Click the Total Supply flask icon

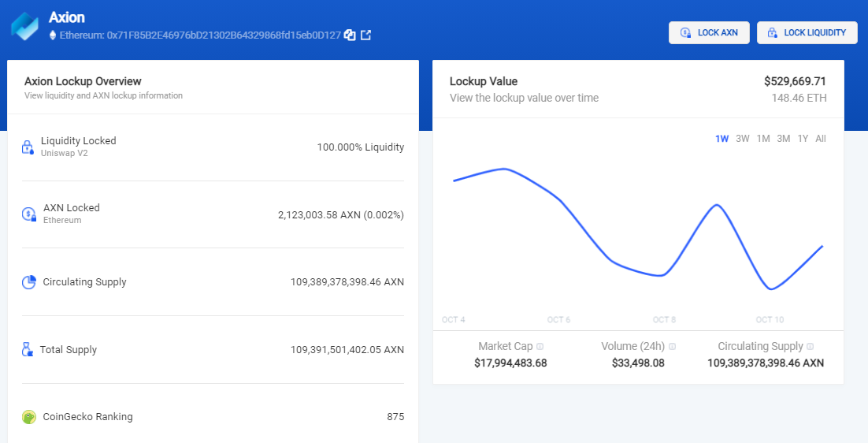point(27,349)
